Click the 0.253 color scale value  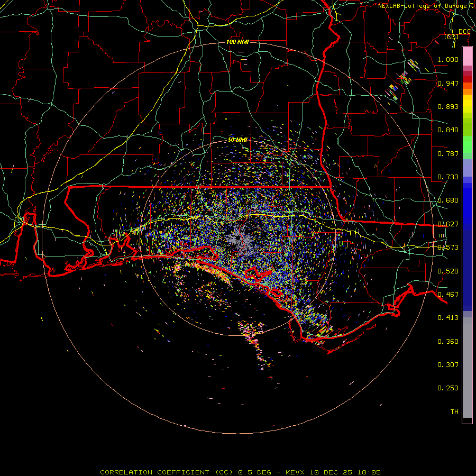point(448,388)
